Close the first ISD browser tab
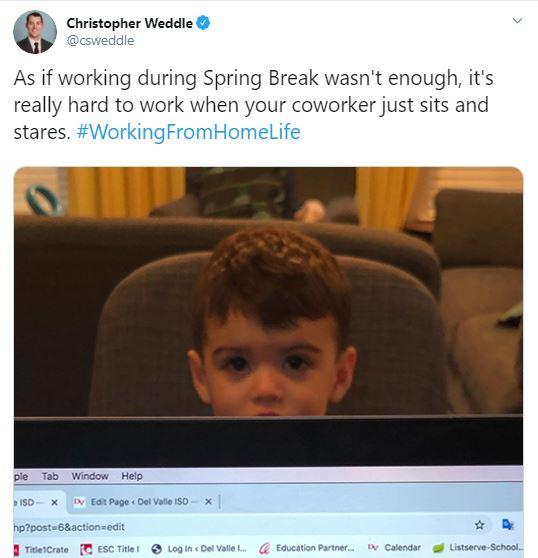The width and height of the screenshot is (538, 558). 54,502
